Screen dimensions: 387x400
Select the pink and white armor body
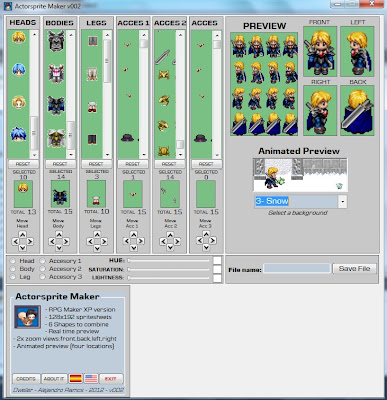click(x=56, y=73)
